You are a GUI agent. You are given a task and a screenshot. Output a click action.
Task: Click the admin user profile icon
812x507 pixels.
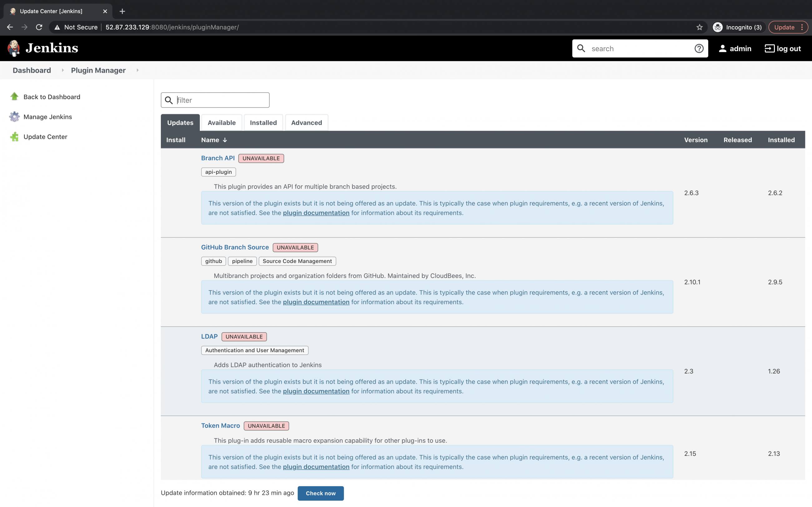coord(722,48)
